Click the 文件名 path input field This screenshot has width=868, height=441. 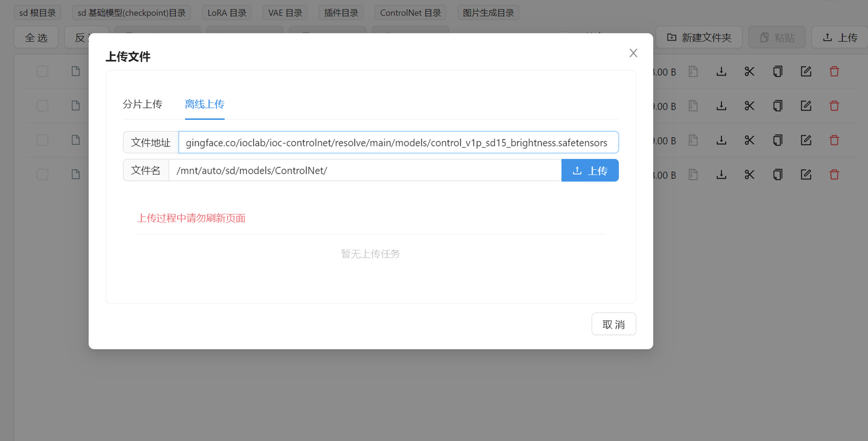[x=365, y=170]
